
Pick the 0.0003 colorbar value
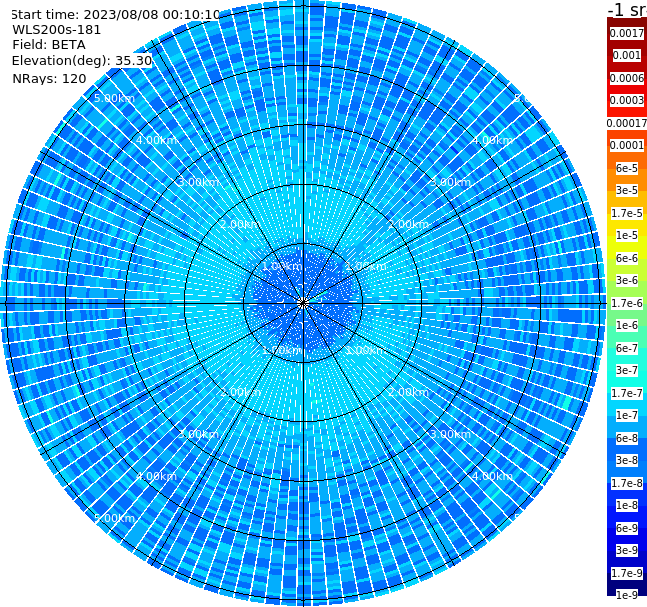coord(626,100)
